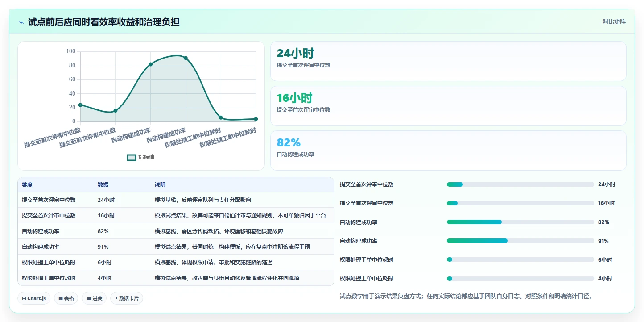Click the chart data point at value 16
644x322 pixels.
(x=116, y=110)
